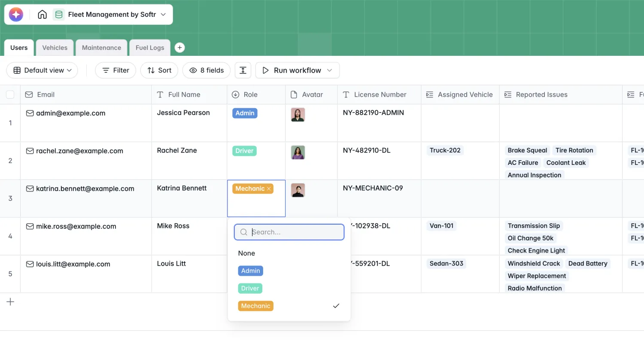644x353 pixels.
Task: Remove Mechanic tag with its x icon
Action: (269, 189)
